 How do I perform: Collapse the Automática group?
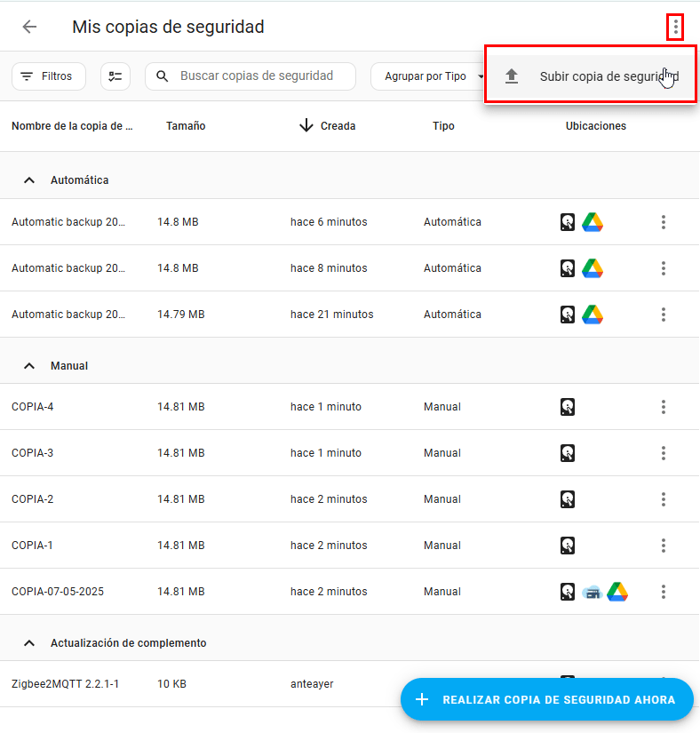click(x=29, y=180)
